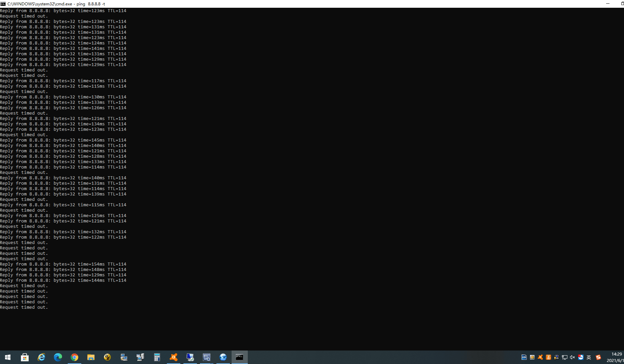Open the Avast icon in the system tray
The image size is (624, 364).
(x=540, y=357)
